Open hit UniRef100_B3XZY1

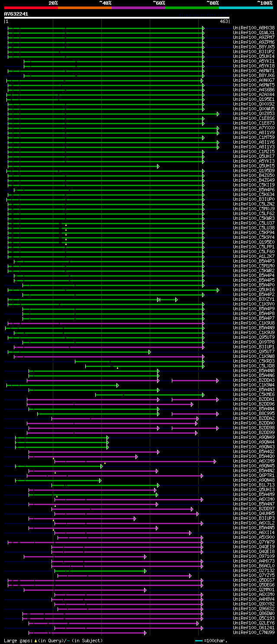254,299
